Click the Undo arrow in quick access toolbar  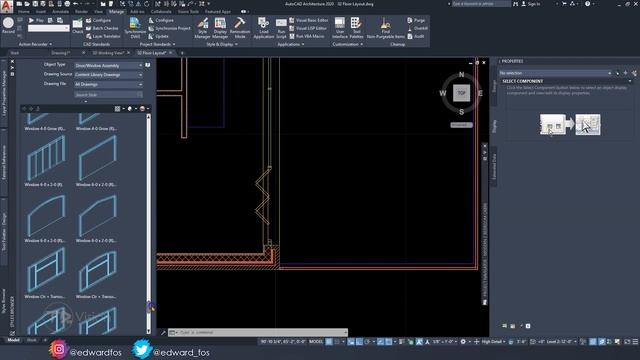point(76,4)
